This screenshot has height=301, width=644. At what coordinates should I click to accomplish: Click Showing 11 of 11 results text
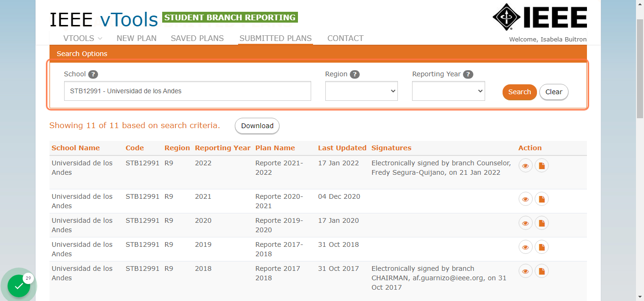pos(135,125)
